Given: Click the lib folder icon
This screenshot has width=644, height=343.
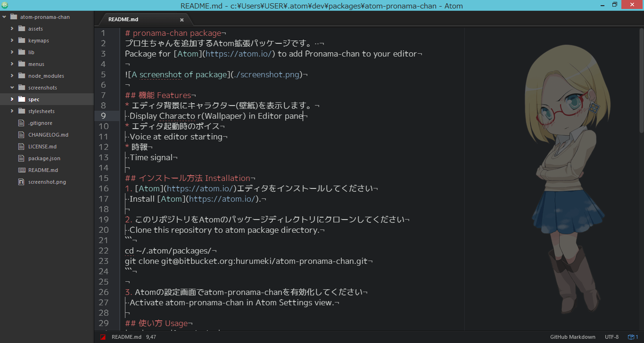Looking at the screenshot, I should tap(21, 52).
